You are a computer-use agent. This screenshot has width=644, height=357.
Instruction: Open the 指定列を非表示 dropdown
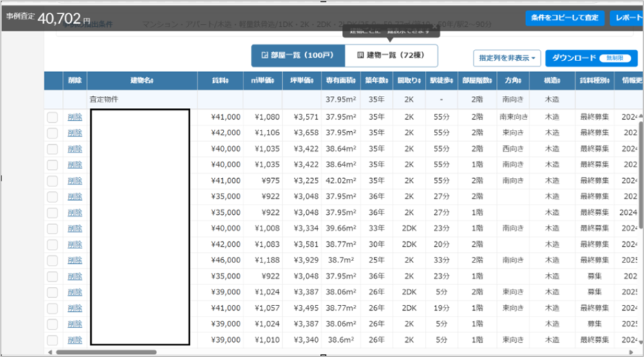tap(507, 58)
